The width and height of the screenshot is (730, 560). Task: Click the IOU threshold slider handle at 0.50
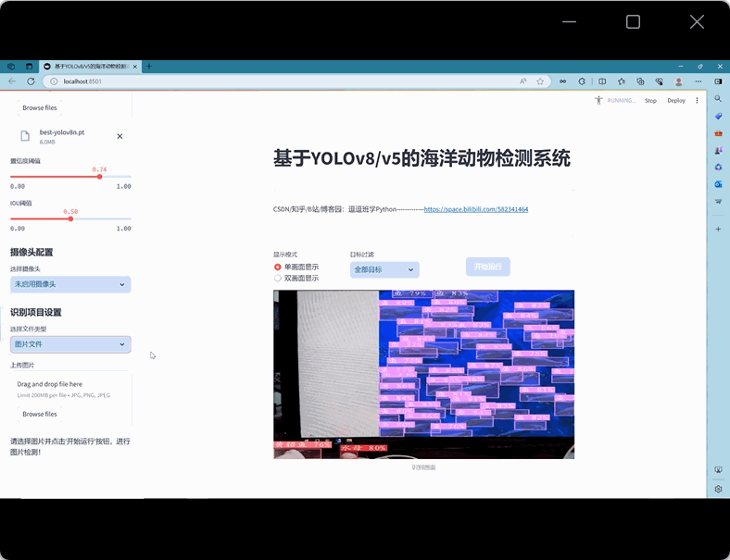pos(70,218)
